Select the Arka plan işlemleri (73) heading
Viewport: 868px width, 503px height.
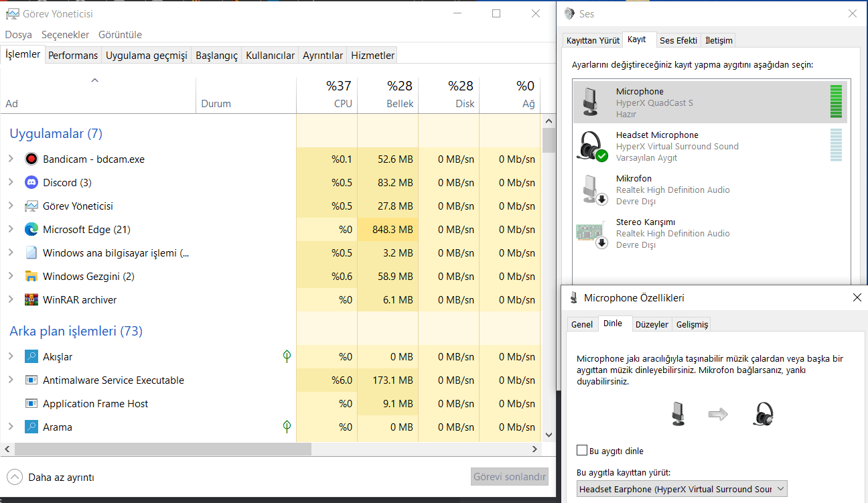[x=76, y=331]
